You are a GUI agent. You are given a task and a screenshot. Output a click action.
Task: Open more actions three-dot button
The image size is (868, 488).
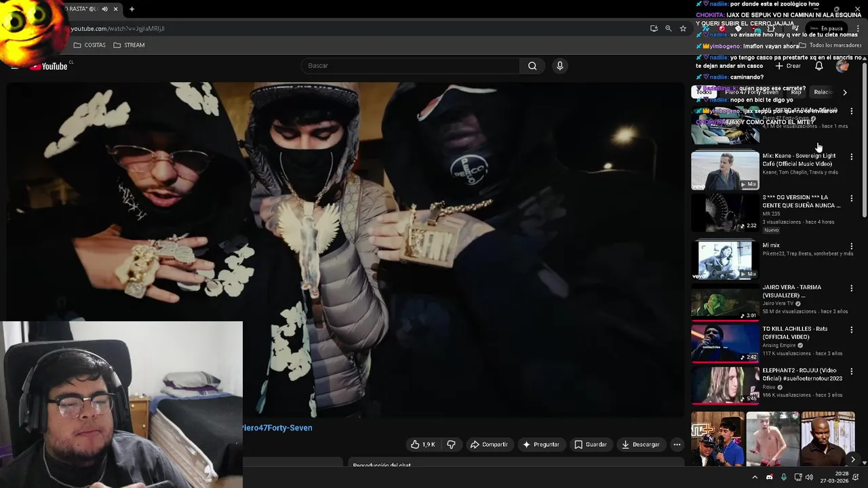click(677, 445)
